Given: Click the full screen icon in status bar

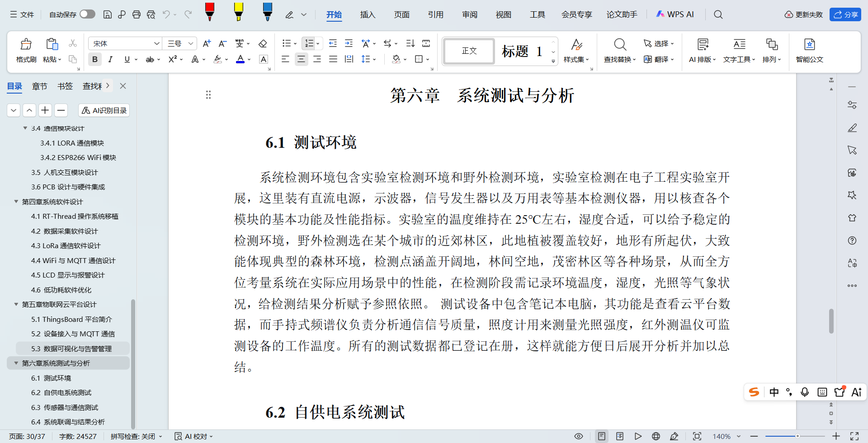Looking at the screenshot, I should click(854, 436).
